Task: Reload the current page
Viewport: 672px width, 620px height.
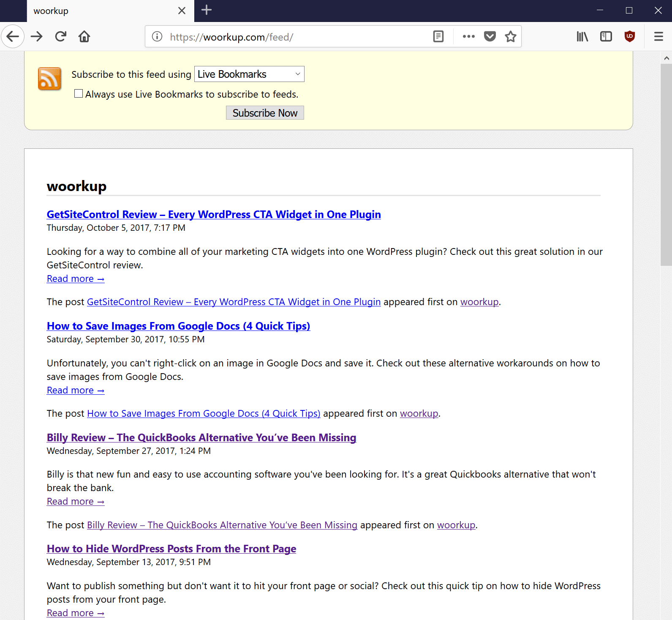Action: click(61, 36)
